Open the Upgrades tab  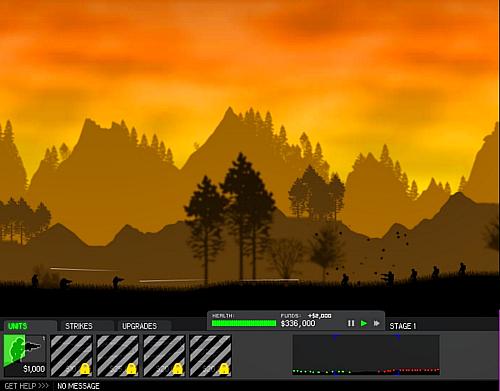pyautogui.click(x=139, y=326)
